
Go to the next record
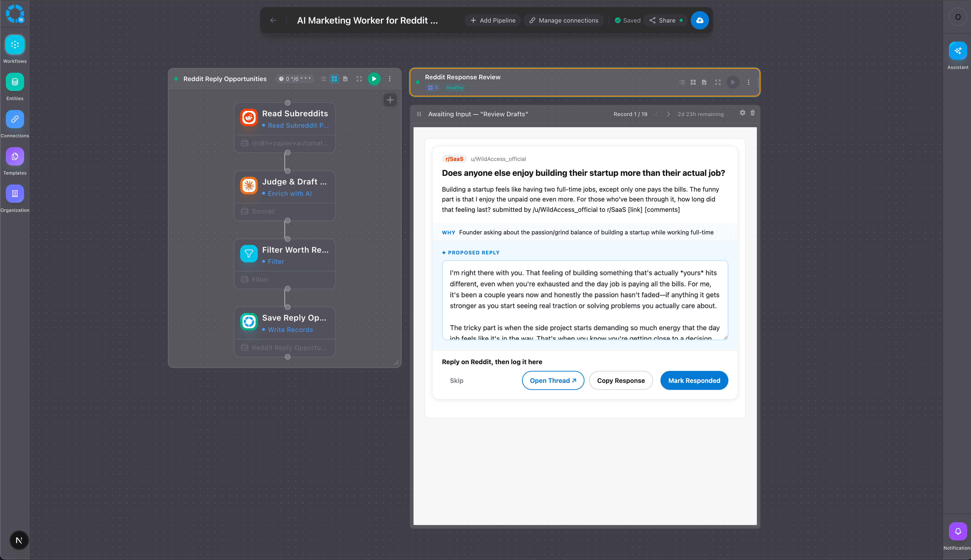point(668,114)
